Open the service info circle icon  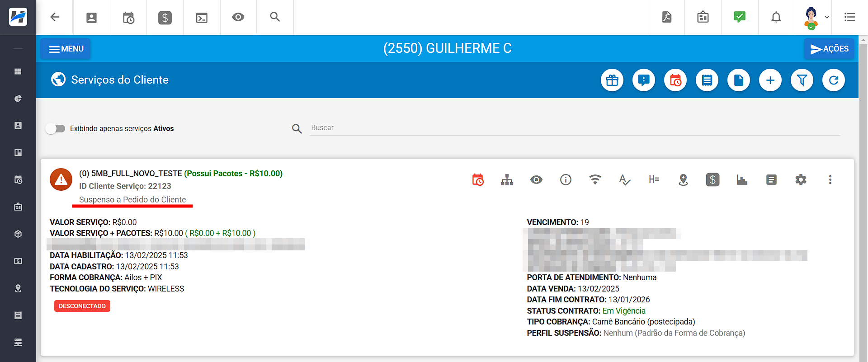coord(566,180)
